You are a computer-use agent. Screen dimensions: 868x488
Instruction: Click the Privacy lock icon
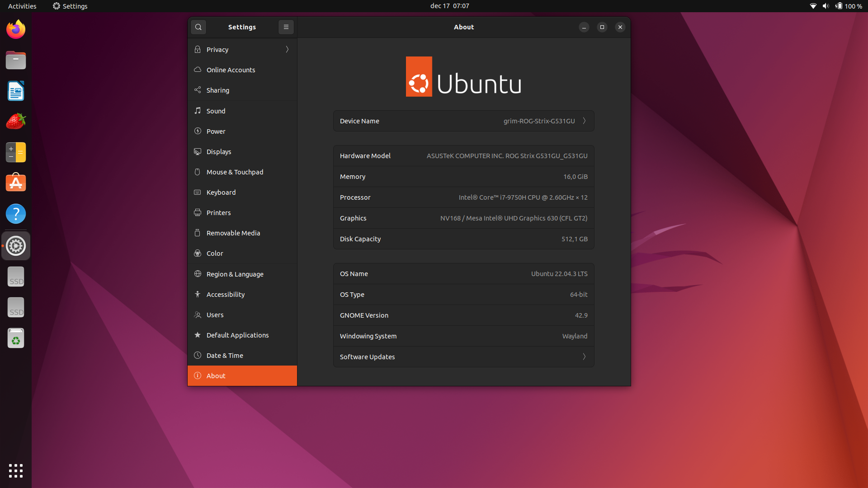[198, 49]
